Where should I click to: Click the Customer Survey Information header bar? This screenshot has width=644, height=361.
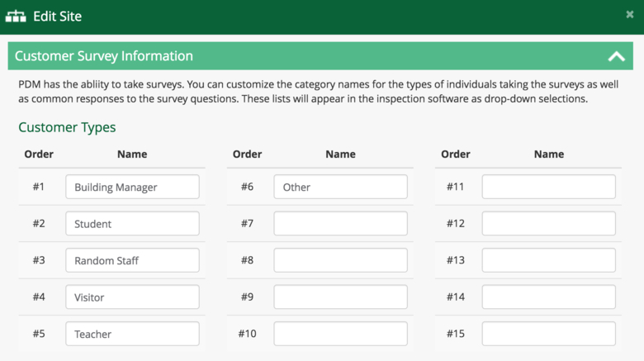314,56
